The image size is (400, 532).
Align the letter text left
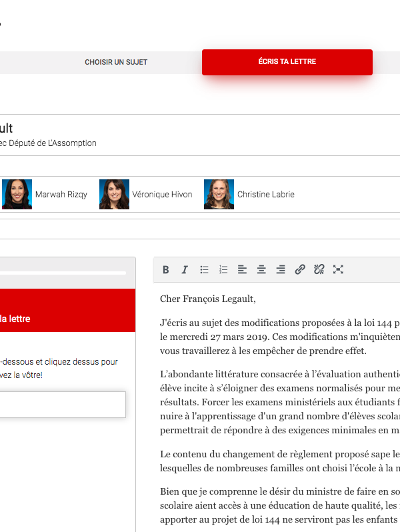243,269
